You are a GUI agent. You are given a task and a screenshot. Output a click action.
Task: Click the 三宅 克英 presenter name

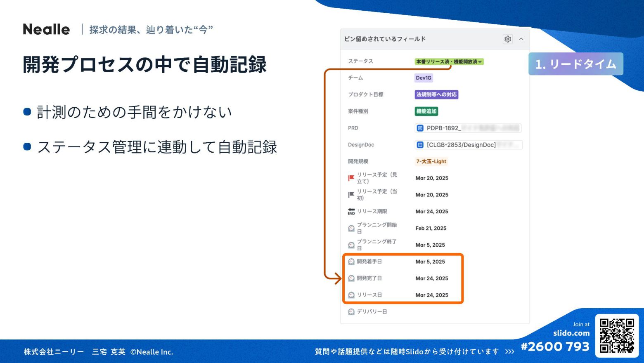[109, 352]
